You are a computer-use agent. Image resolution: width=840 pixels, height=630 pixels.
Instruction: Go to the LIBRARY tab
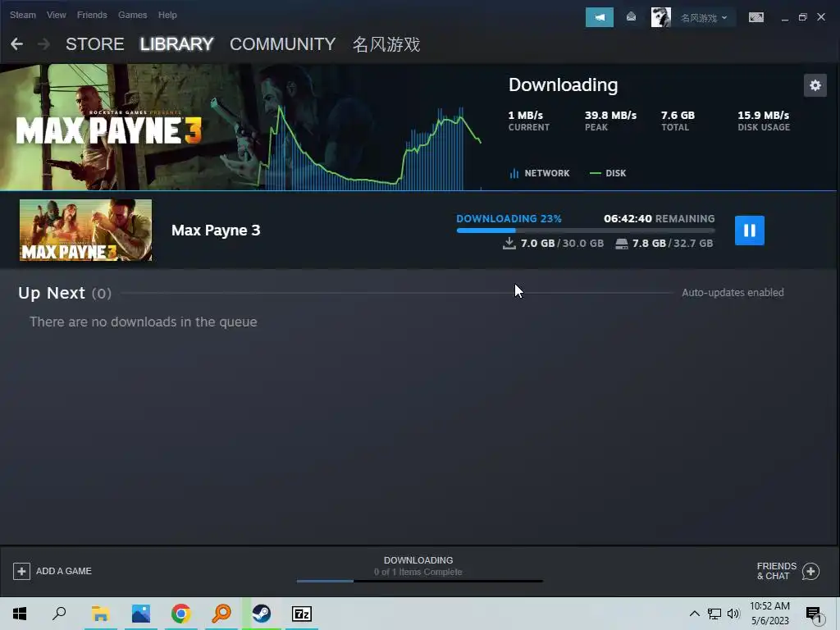(x=177, y=44)
